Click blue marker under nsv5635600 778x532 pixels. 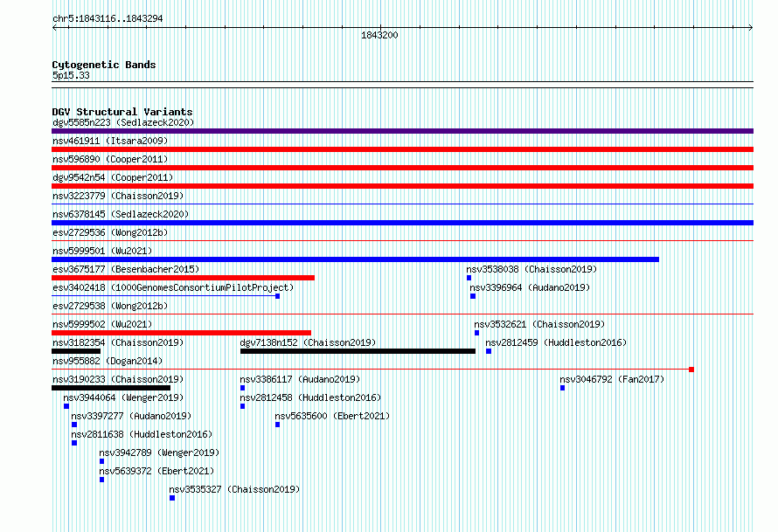(277, 425)
